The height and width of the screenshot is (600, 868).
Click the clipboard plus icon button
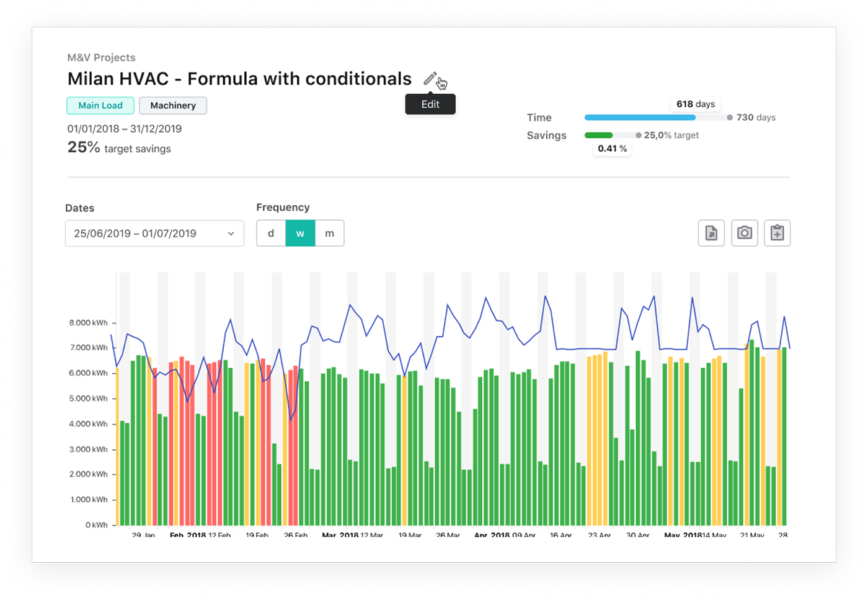pos(777,233)
